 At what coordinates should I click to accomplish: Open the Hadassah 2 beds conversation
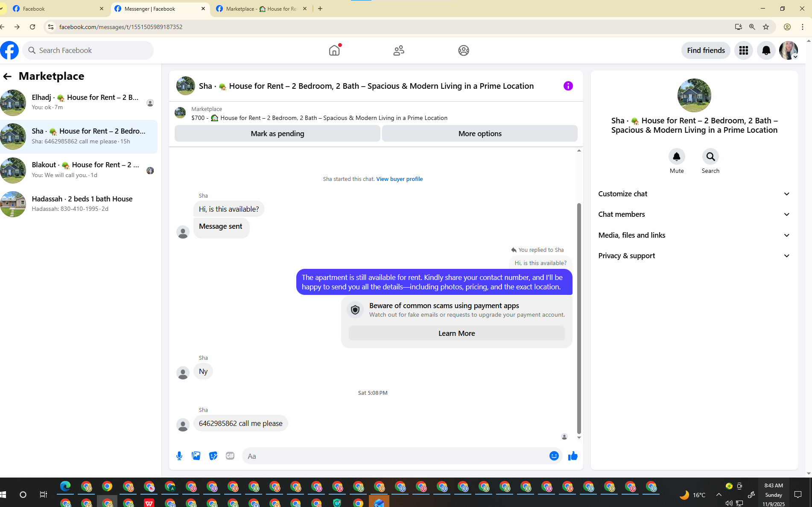tap(79, 204)
